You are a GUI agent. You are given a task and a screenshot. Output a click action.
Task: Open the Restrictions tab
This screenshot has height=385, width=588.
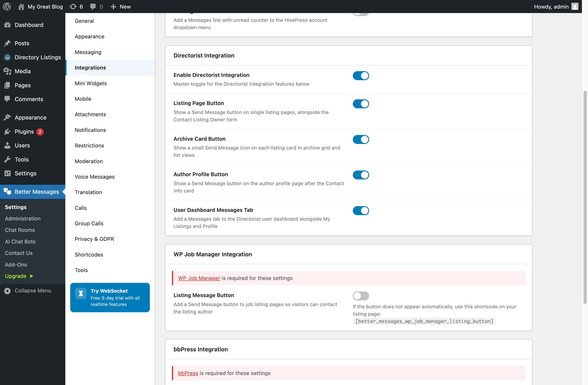(110, 146)
